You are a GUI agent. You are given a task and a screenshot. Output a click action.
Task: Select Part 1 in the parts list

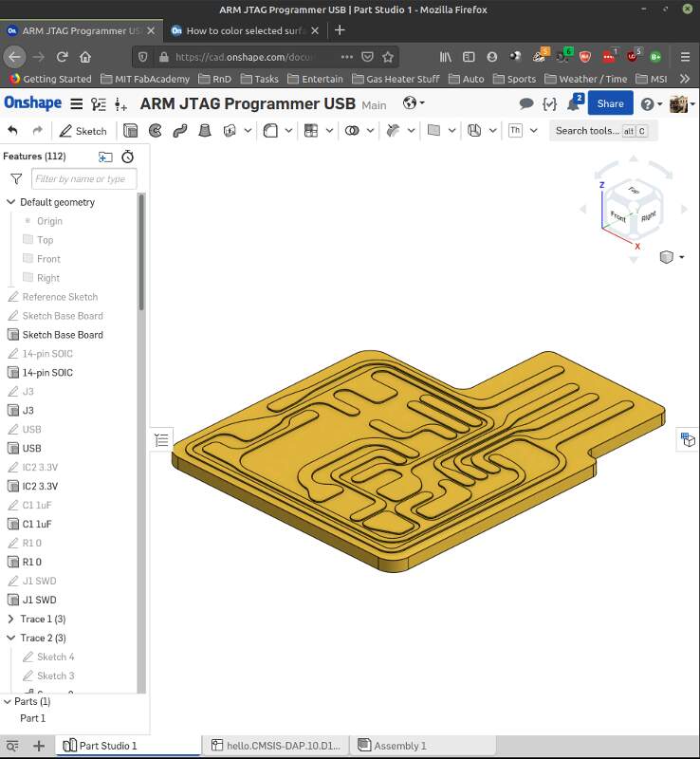[32, 718]
